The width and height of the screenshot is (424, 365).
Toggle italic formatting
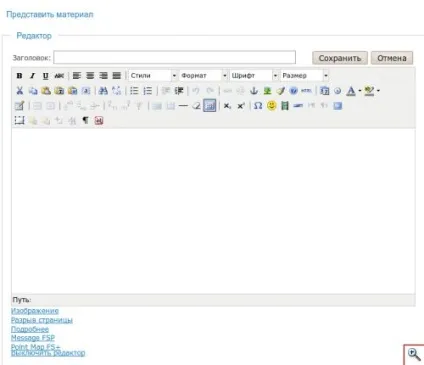32,76
